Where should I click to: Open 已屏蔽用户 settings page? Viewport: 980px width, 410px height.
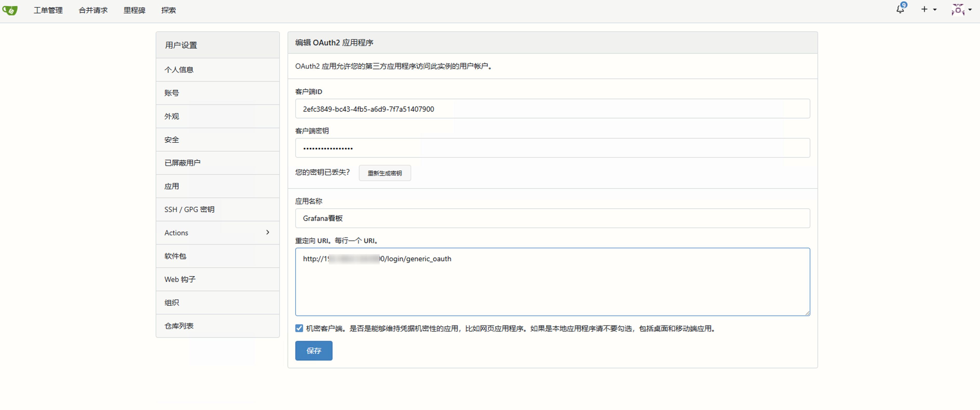(218, 163)
